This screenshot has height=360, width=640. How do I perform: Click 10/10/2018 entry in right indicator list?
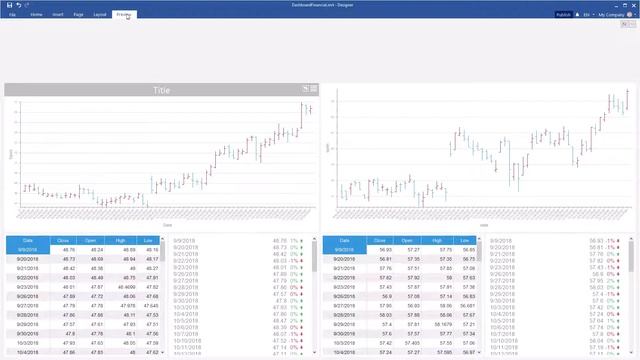pyautogui.click(x=555, y=341)
